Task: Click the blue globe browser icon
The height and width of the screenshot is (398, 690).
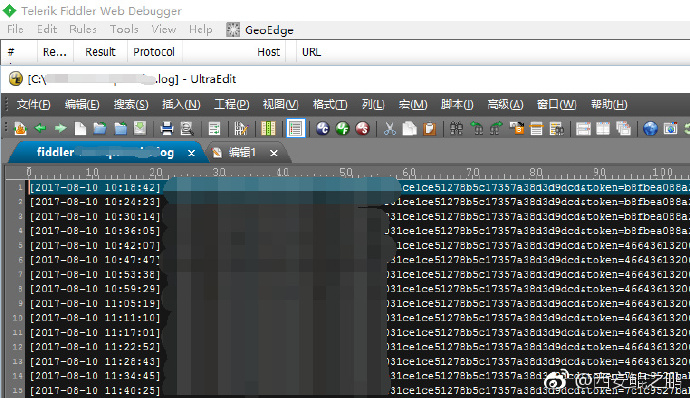Action: click(x=650, y=129)
